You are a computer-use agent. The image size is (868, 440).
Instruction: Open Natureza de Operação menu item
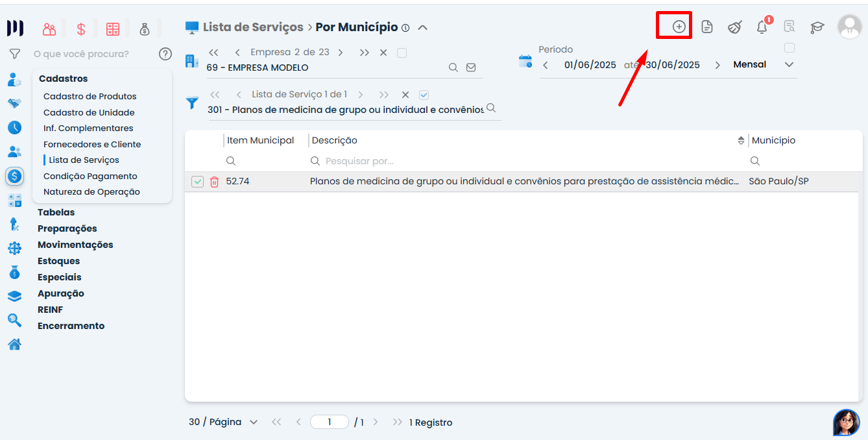(x=91, y=191)
